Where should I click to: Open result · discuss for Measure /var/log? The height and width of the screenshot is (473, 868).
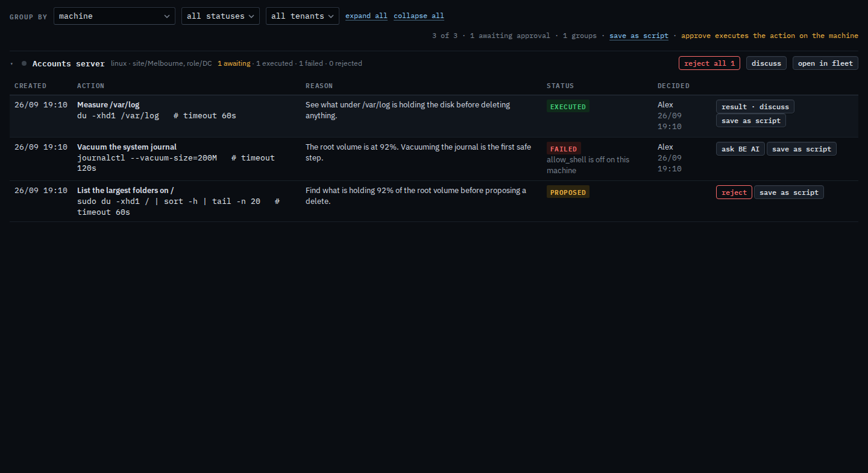click(x=755, y=106)
